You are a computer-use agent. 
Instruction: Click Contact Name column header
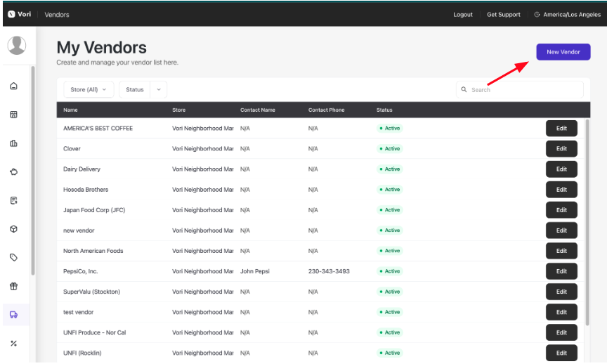coord(258,110)
